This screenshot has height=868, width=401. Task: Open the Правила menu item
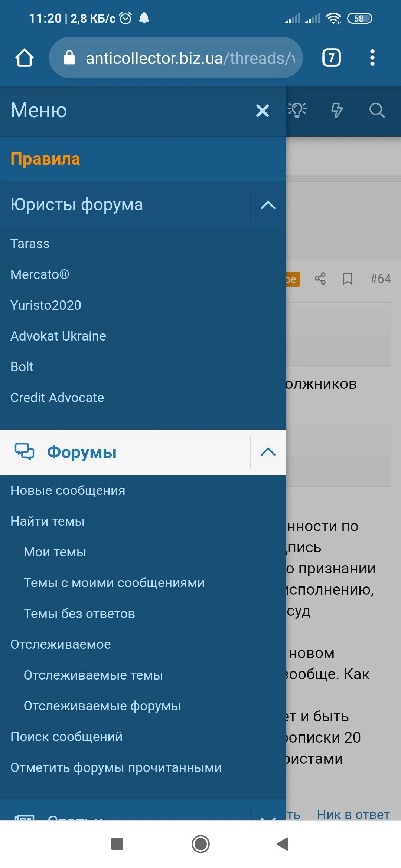click(45, 159)
